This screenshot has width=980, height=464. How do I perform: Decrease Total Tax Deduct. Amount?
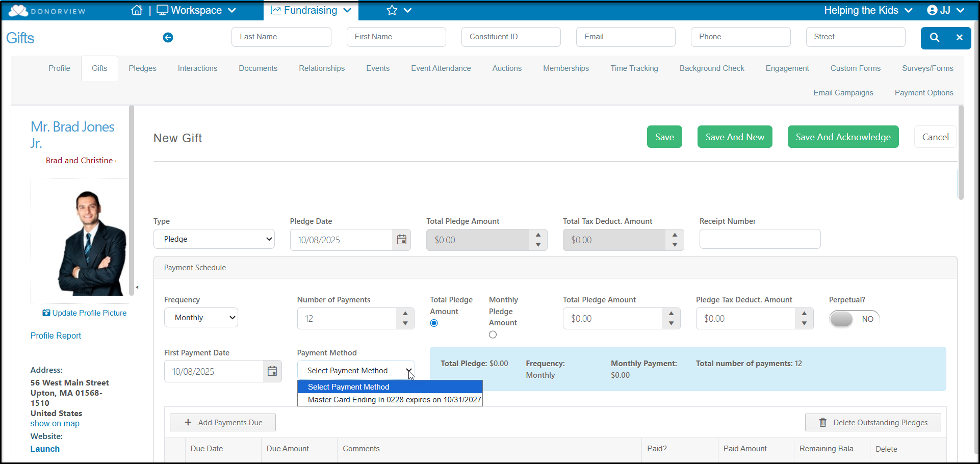(675, 245)
